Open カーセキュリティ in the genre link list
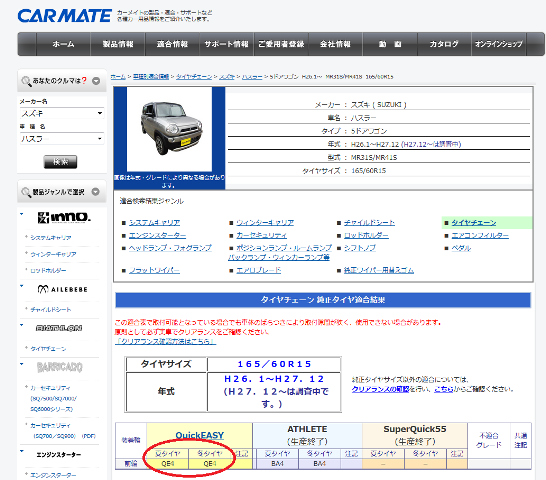The image size is (546, 480). [262, 235]
